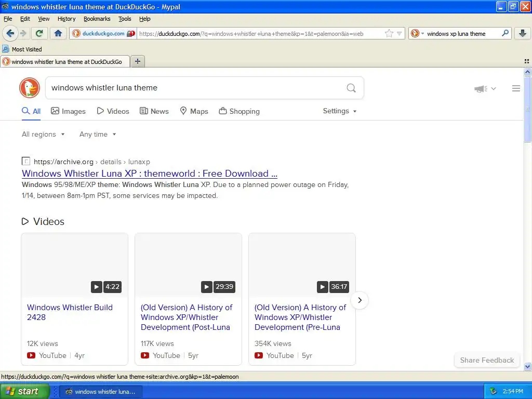Play the 29:39 Post-Luna video thumbnail
This screenshot has width=532, height=399.
coord(188,265)
